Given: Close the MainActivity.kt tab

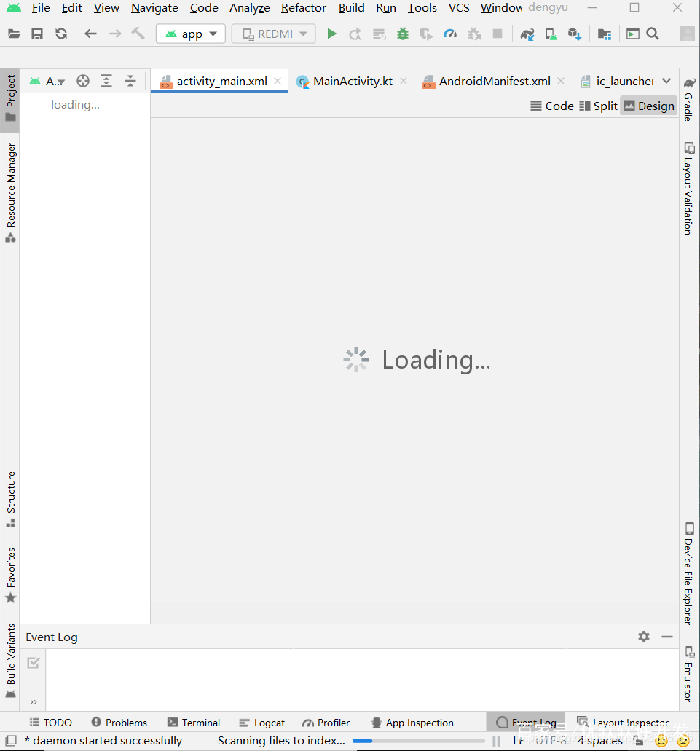Looking at the screenshot, I should pyautogui.click(x=404, y=81).
